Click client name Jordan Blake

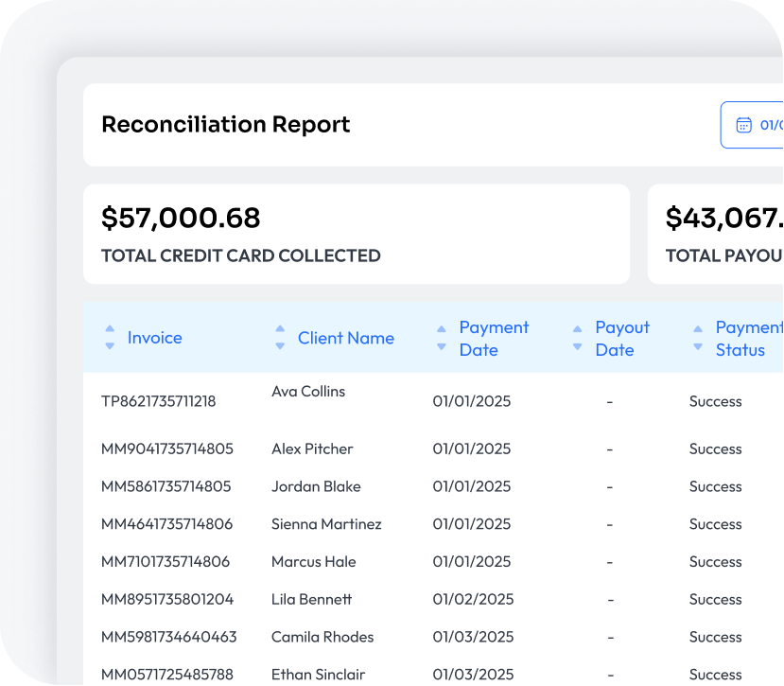click(316, 486)
